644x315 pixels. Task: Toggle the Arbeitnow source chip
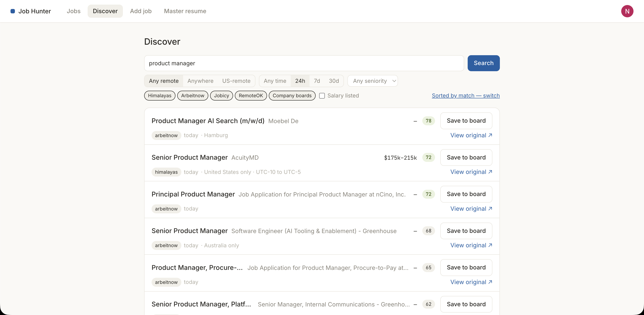coord(193,96)
